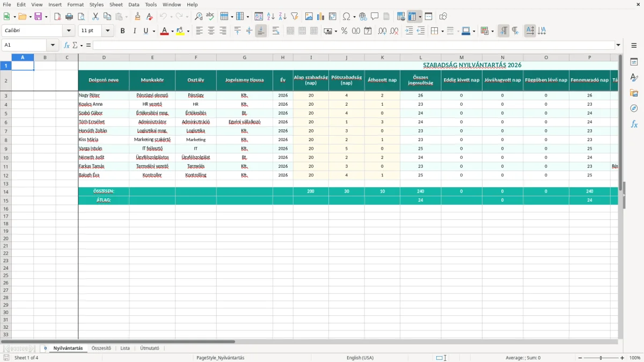The width and height of the screenshot is (644, 362).
Task: Expand the font name dropdown
Action: click(69, 31)
